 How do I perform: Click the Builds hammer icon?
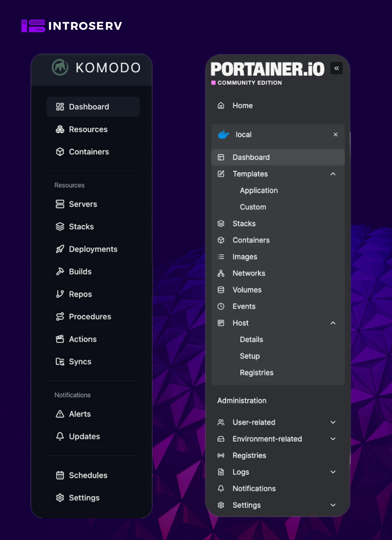click(x=60, y=271)
